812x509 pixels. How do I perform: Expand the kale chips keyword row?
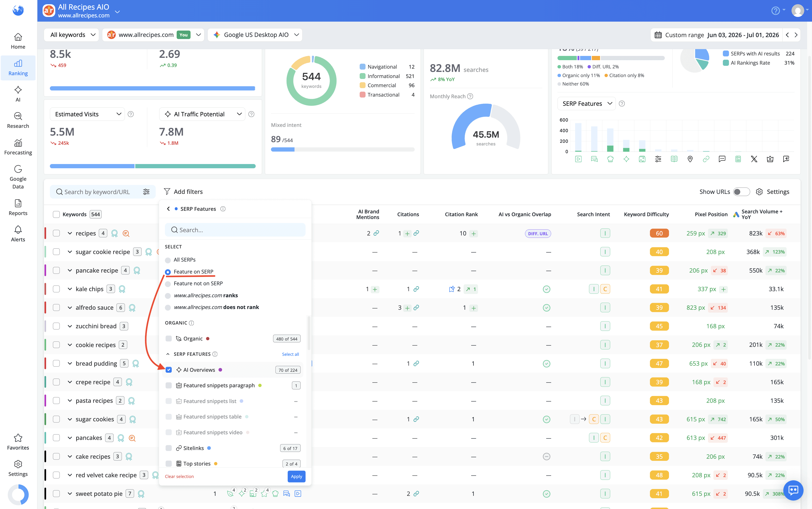70,289
